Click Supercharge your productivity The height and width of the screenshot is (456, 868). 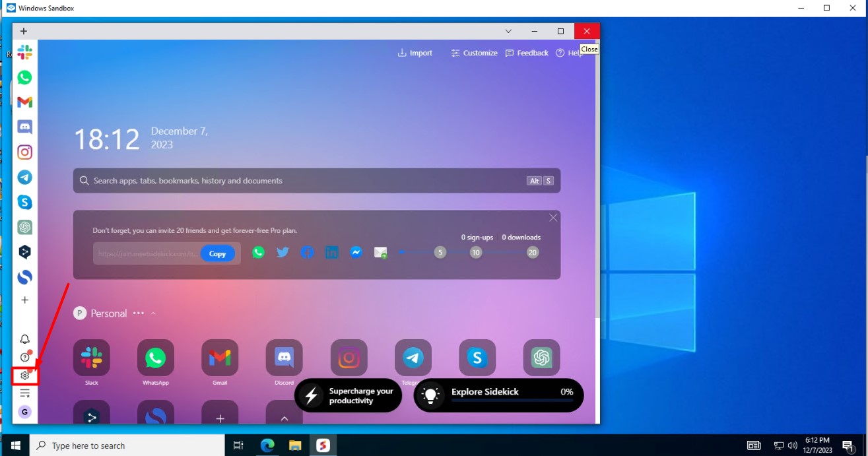(x=348, y=395)
